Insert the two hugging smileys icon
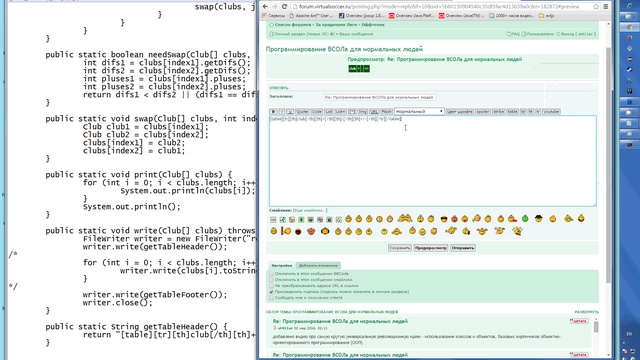The width and height of the screenshot is (640, 360). pyautogui.click(x=404, y=218)
